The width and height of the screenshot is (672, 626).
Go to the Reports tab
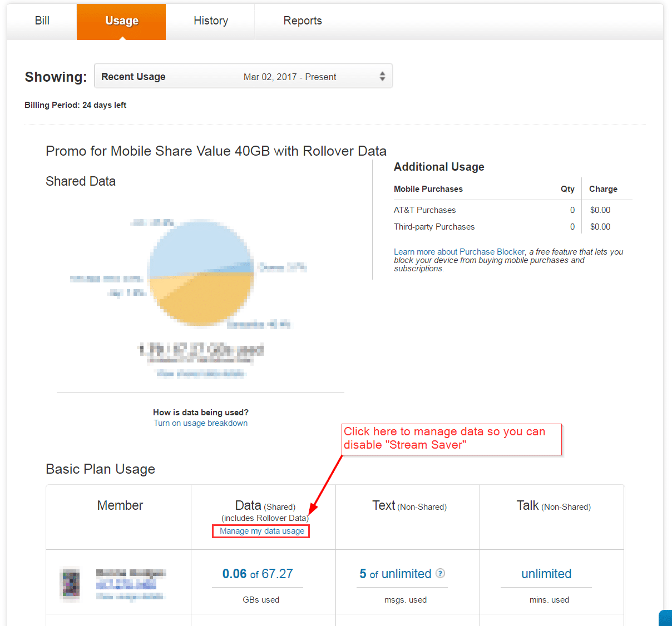click(302, 21)
